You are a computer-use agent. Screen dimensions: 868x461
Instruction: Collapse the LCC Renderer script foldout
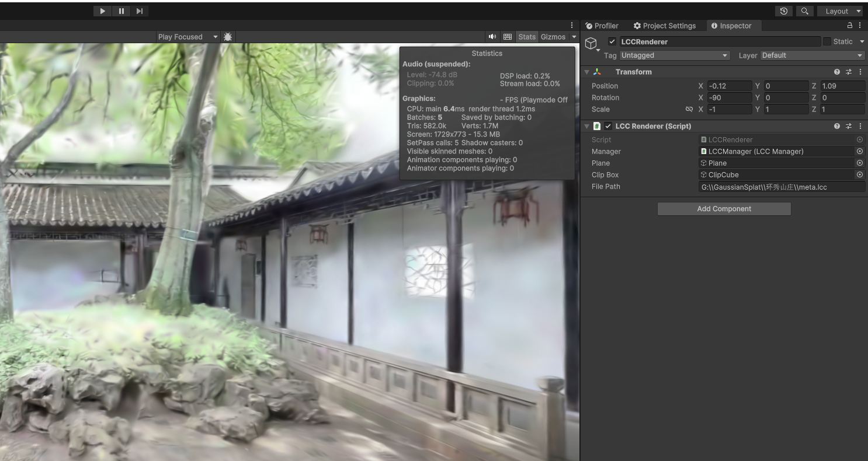tap(587, 126)
